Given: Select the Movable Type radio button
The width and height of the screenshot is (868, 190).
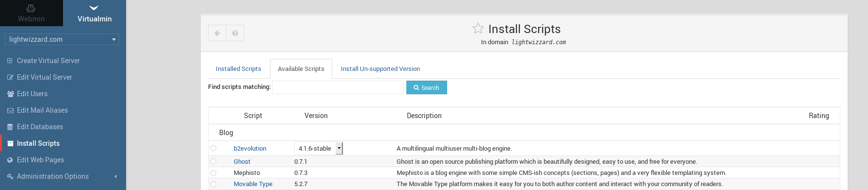Looking at the screenshot, I should coord(213,184).
